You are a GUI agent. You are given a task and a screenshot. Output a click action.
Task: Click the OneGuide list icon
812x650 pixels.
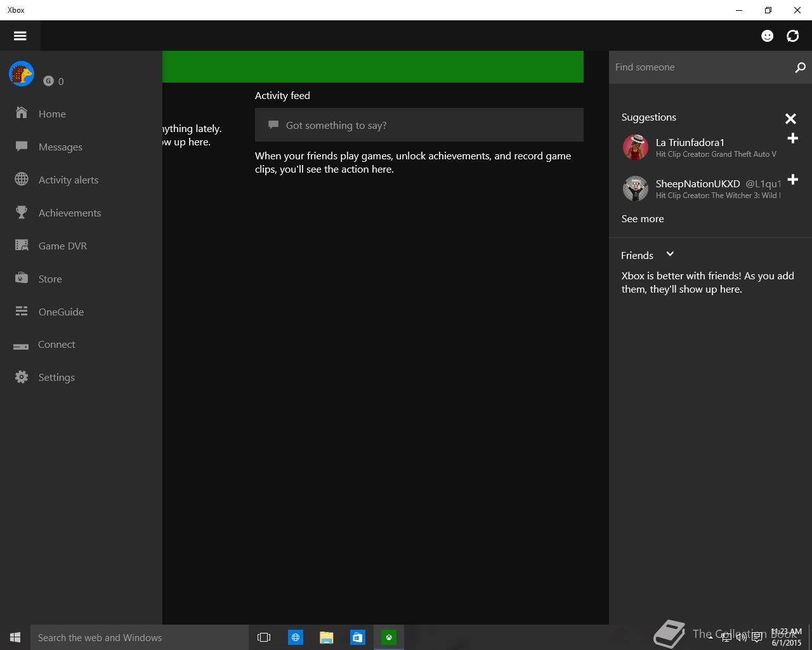click(22, 311)
